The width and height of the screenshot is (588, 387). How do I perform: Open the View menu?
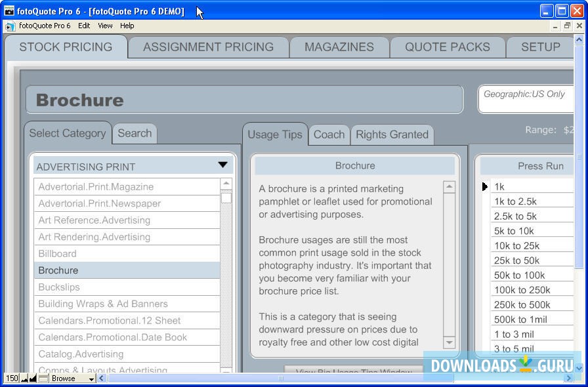coord(105,26)
